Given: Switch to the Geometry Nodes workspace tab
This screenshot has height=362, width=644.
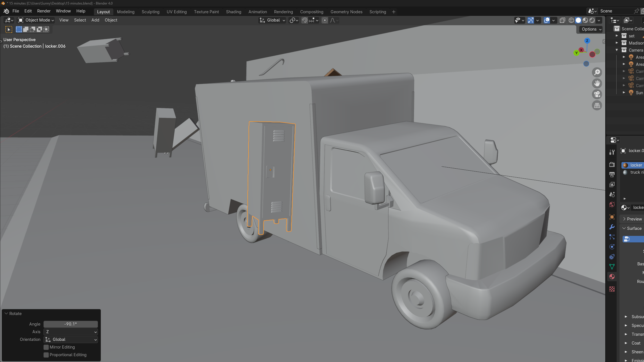Looking at the screenshot, I should [346, 12].
